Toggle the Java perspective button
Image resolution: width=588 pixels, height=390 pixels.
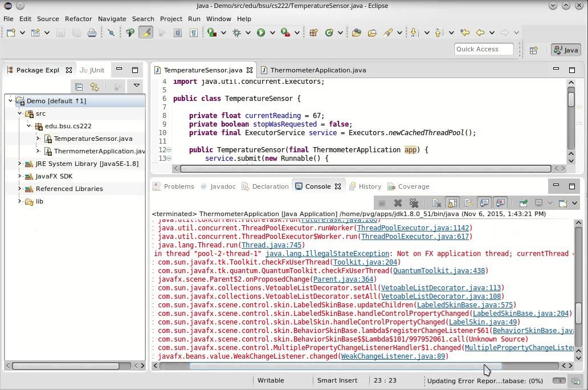566,50
